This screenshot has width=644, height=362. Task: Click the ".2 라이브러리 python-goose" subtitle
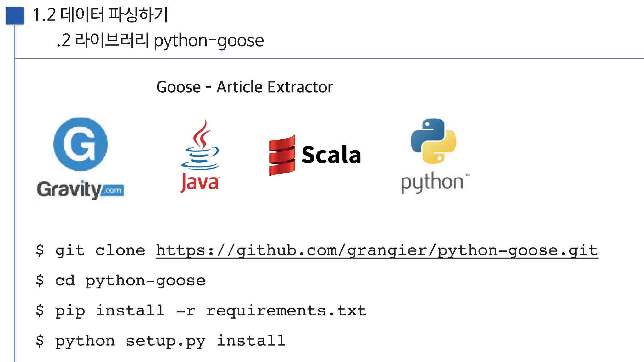click(x=160, y=41)
